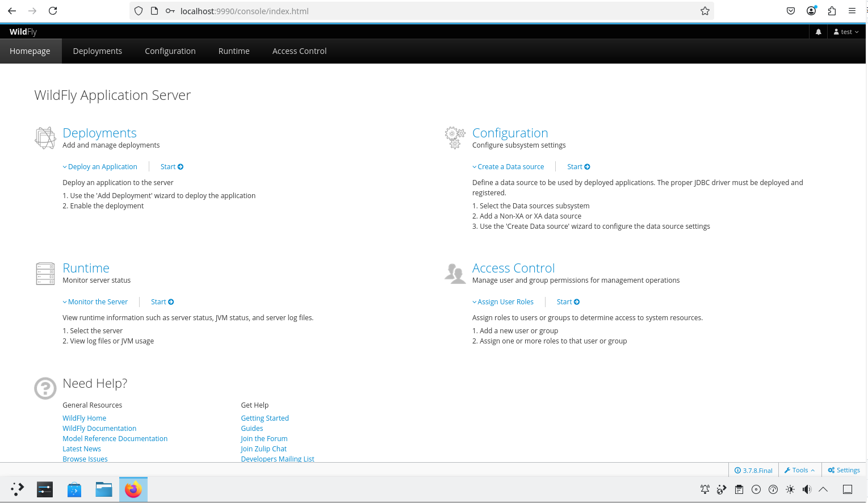This screenshot has width=868, height=503.
Task: Reload the page with the refresh button
Action: (53, 11)
